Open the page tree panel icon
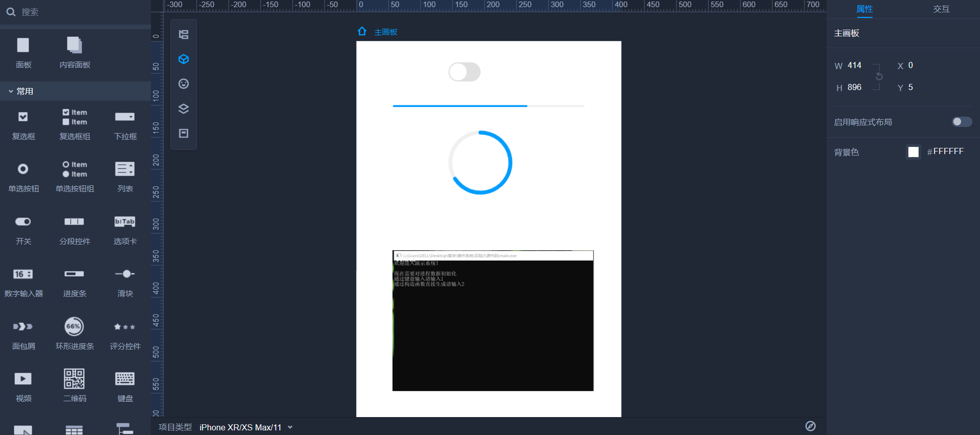Viewport: 980px width, 435px height. click(x=184, y=34)
